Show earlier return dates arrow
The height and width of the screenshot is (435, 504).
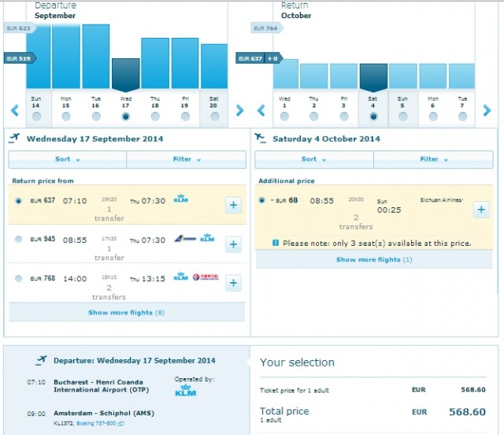click(261, 111)
